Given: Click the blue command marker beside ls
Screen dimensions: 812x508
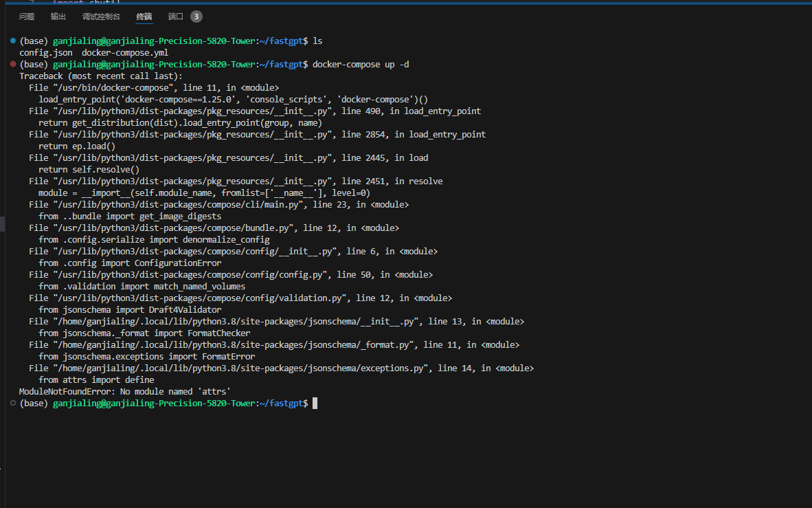Looking at the screenshot, I should coord(13,41).
